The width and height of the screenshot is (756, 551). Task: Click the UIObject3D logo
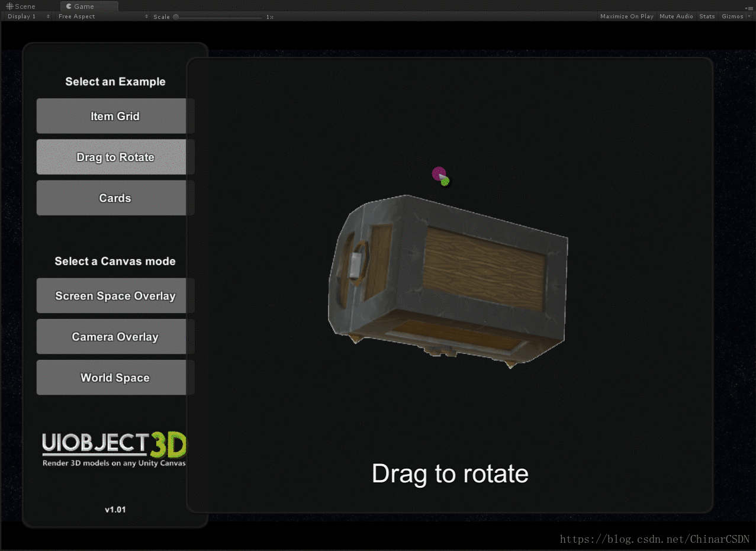click(x=114, y=449)
